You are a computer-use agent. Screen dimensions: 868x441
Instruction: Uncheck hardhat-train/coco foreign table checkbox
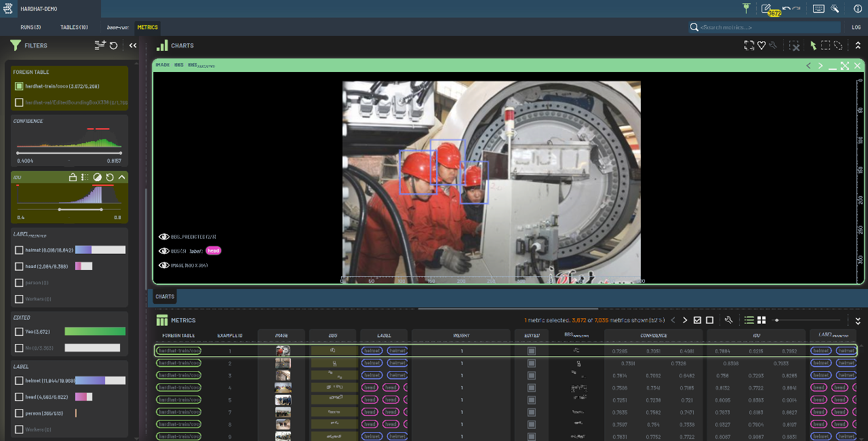tap(19, 86)
